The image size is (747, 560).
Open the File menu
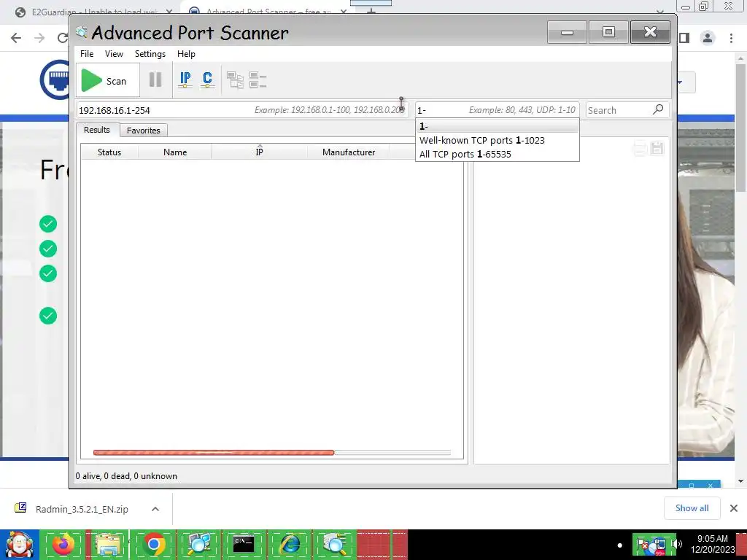click(x=87, y=54)
